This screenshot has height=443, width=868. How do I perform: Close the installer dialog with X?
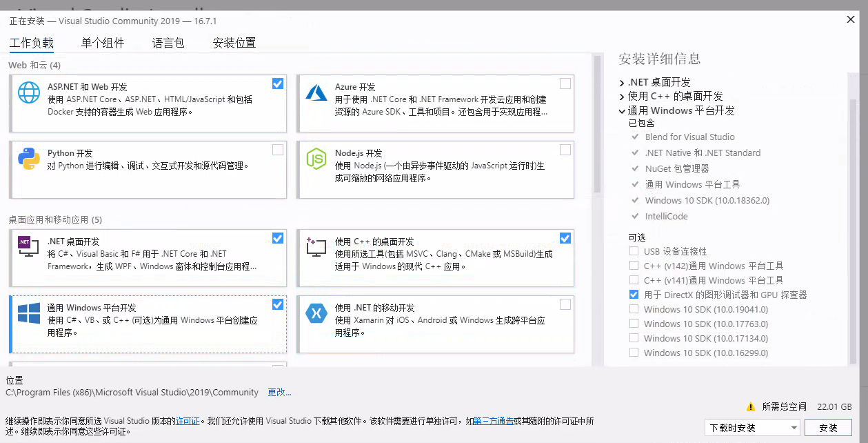pyautogui.click(x=851, y=19)
